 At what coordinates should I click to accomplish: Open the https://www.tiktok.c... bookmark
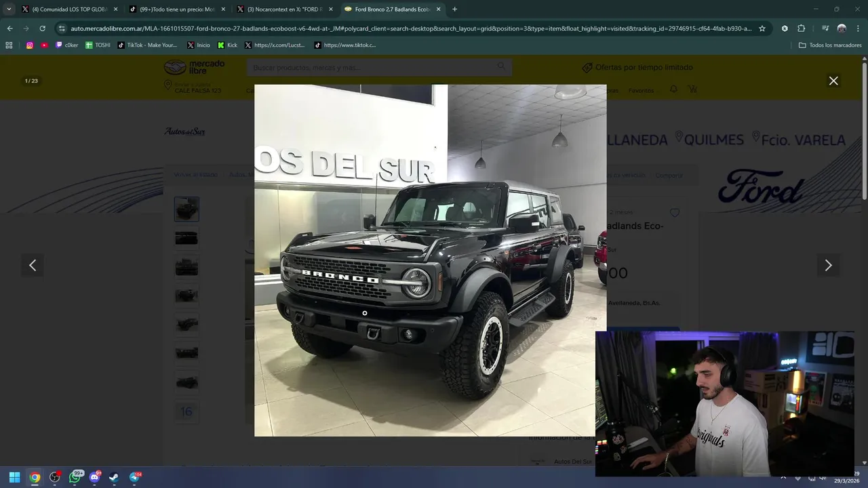coord(345,45)
